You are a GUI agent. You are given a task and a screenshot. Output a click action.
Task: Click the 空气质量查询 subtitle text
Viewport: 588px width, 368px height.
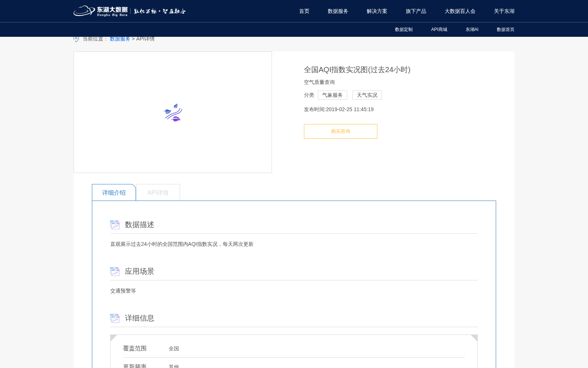pyautogui.click(x=319, y=82)
